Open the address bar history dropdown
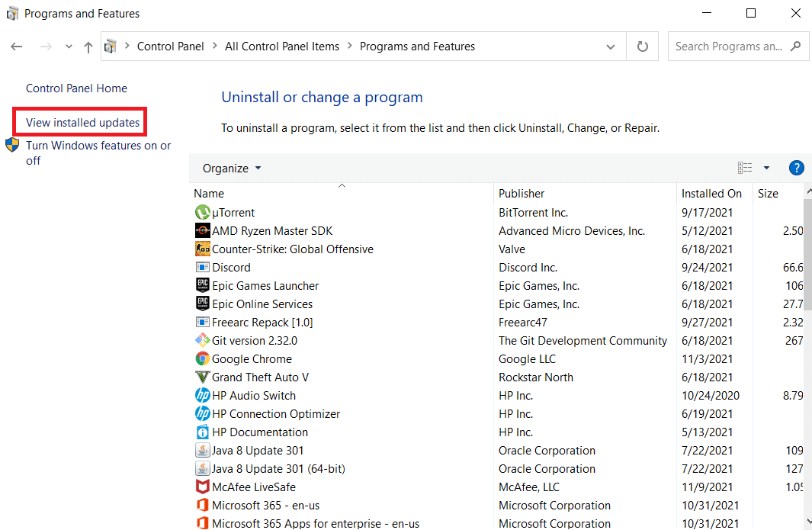The image size is (812, 530). pos(611,47)
